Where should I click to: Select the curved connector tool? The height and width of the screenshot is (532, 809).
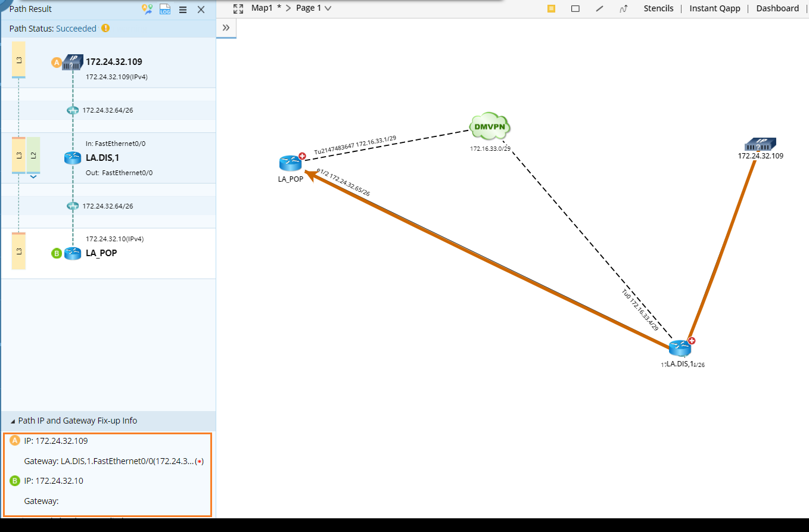(x=623, y=8)
